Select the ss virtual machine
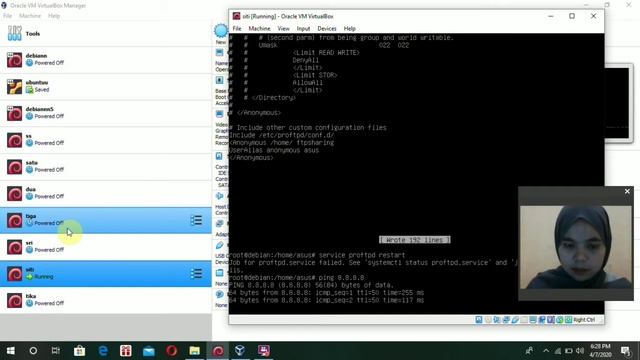 click(106, 140)
